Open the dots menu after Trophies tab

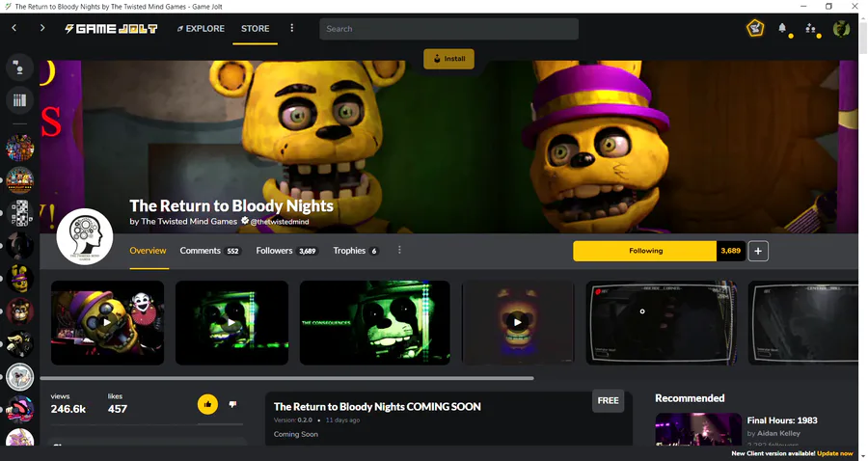pyautogui.click(x=399, y=250)
